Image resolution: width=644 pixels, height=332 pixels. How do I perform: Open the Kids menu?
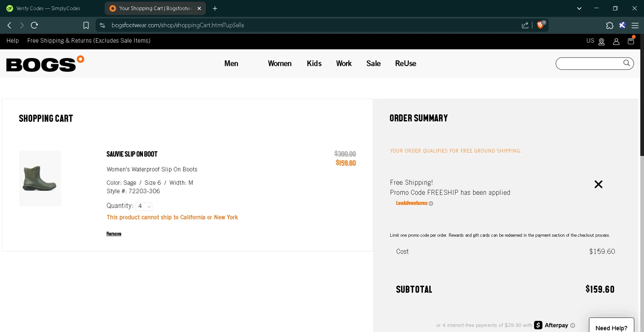(314, 63)
